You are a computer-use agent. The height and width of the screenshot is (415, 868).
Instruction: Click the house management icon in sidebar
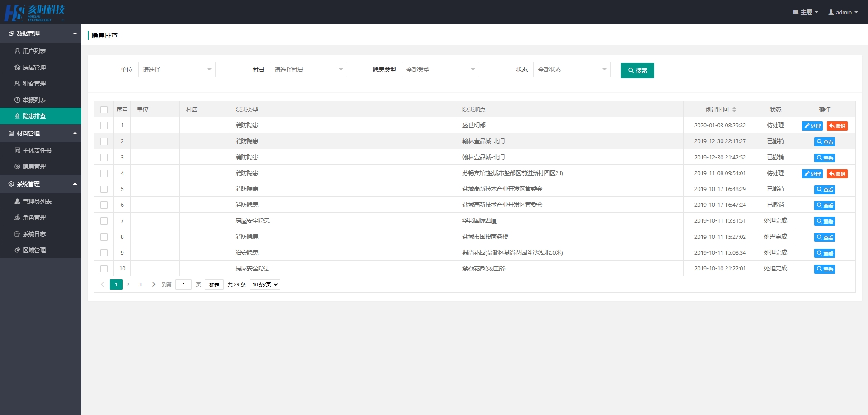[17, 67]
